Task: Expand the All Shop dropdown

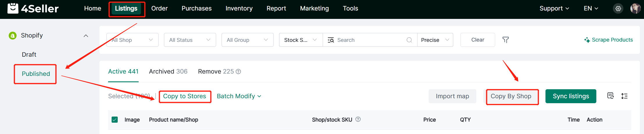Action: click(x=132, y=40)
